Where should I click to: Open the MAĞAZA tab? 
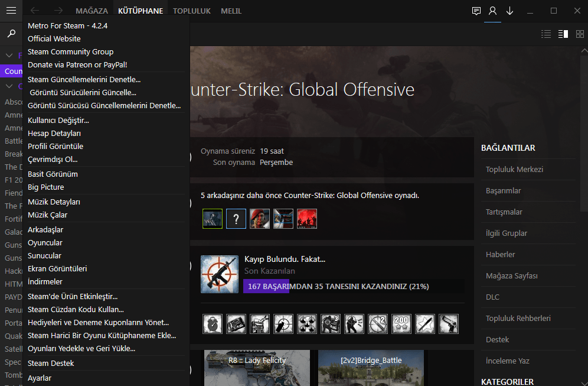point(92,11)
